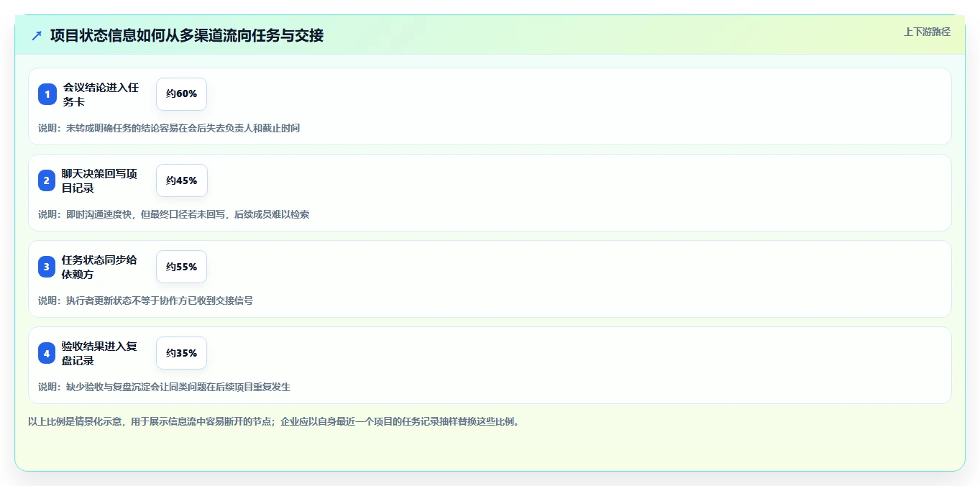Click the step 1 number badge
This screenshot has height=486, width=980.
[x=47, y=94]
